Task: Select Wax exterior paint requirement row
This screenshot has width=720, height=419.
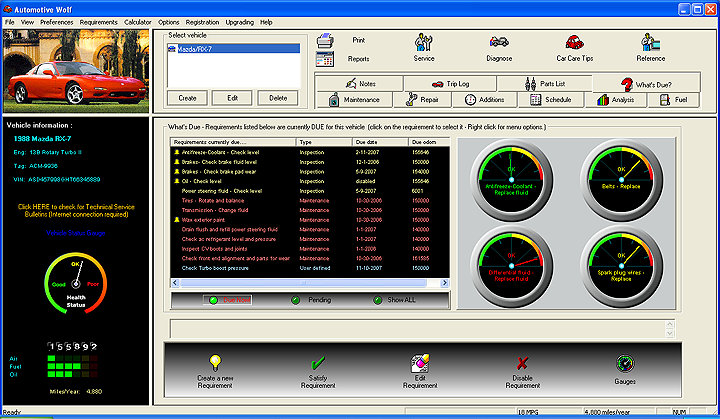Action: (210, 218)
